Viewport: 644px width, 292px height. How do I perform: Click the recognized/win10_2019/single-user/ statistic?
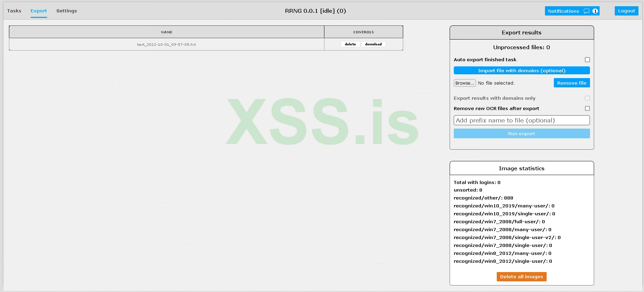point(504,214)
